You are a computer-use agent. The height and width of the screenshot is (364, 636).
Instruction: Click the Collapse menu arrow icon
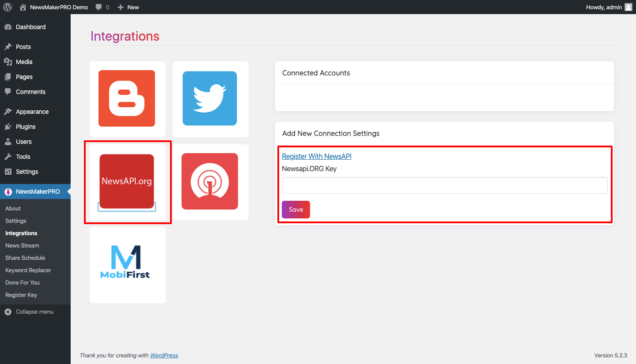point(8,311)
